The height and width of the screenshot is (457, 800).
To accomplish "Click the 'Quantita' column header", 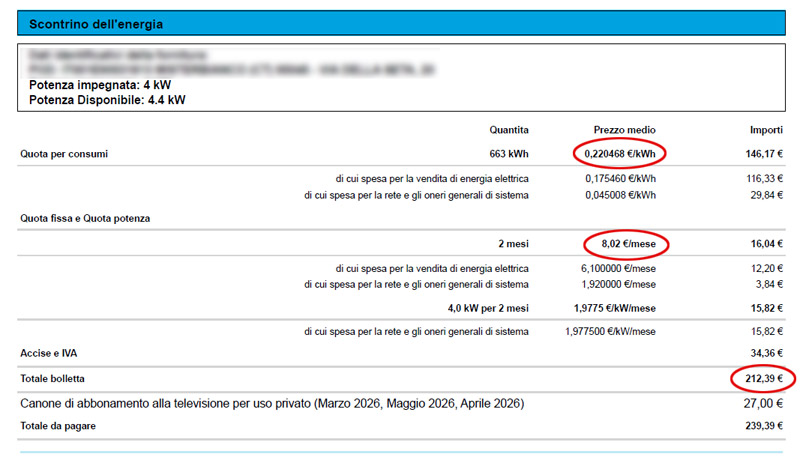I will click(509, 130).
